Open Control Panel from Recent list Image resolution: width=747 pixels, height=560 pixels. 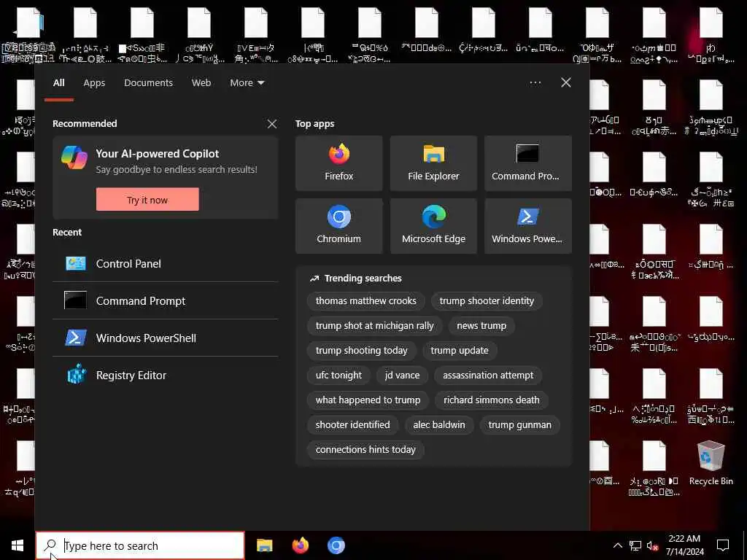pyautogui.click(x=166, y=263)
